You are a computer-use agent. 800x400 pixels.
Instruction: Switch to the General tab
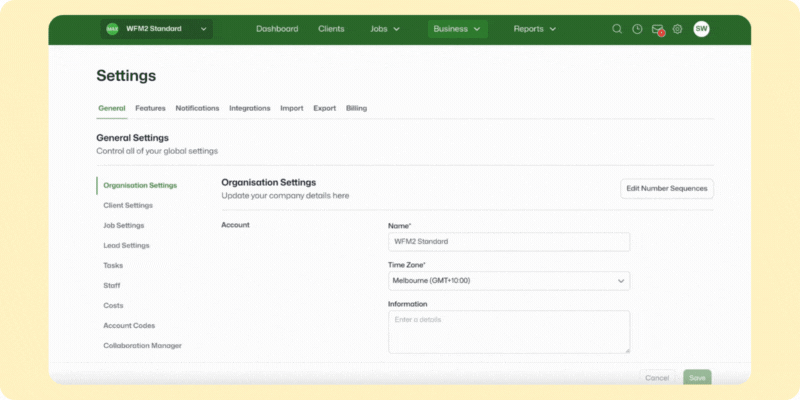point(112,108)
